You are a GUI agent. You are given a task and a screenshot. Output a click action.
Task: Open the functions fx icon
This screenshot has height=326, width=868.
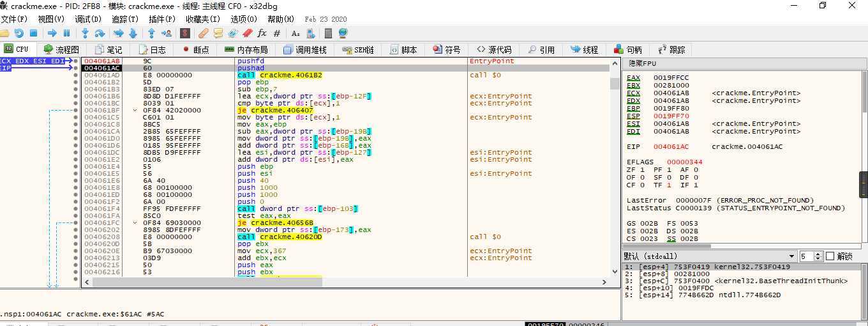262,33
